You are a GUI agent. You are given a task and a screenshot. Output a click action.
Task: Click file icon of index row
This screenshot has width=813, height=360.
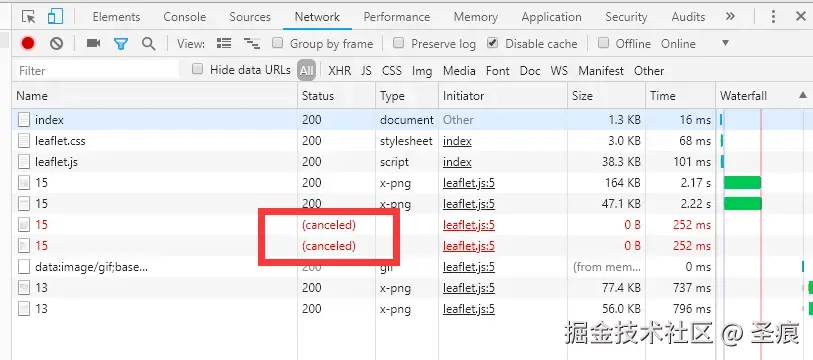point(24,120)
